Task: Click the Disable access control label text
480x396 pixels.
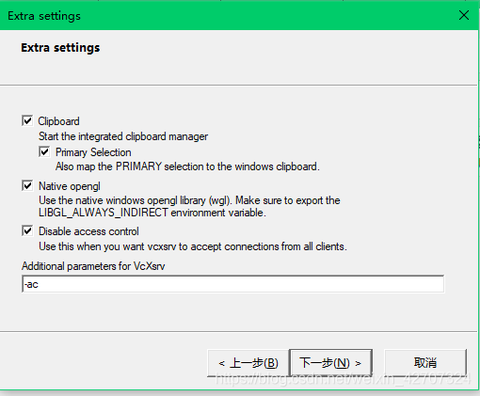Action: (x=89, y=231)
